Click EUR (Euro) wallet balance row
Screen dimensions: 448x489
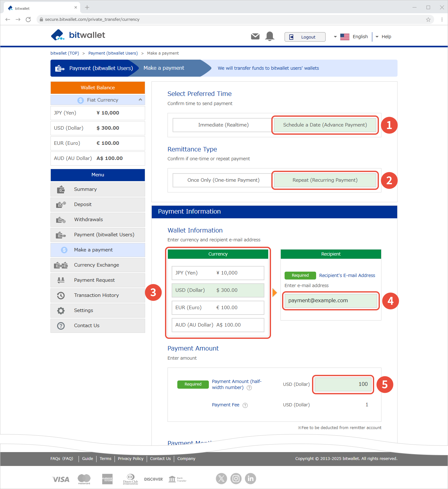click(98, 143)
